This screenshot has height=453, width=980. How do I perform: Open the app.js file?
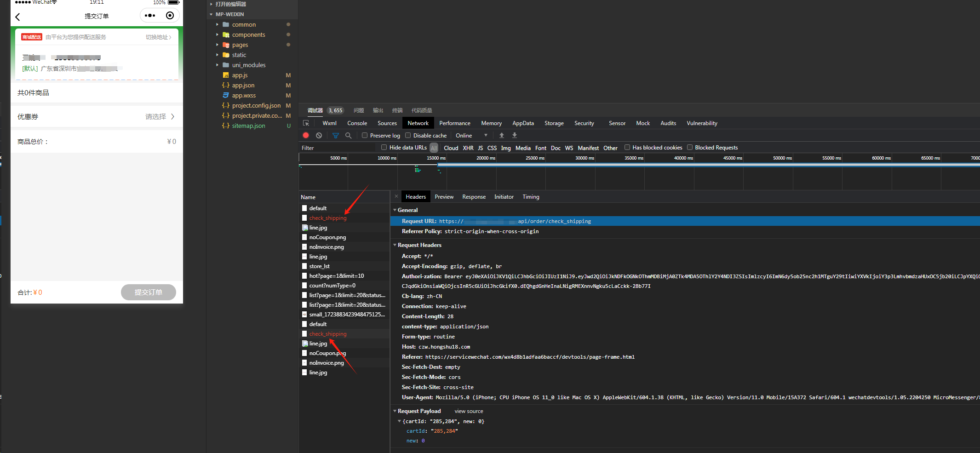pyautogui.click(x=240, y=75)
